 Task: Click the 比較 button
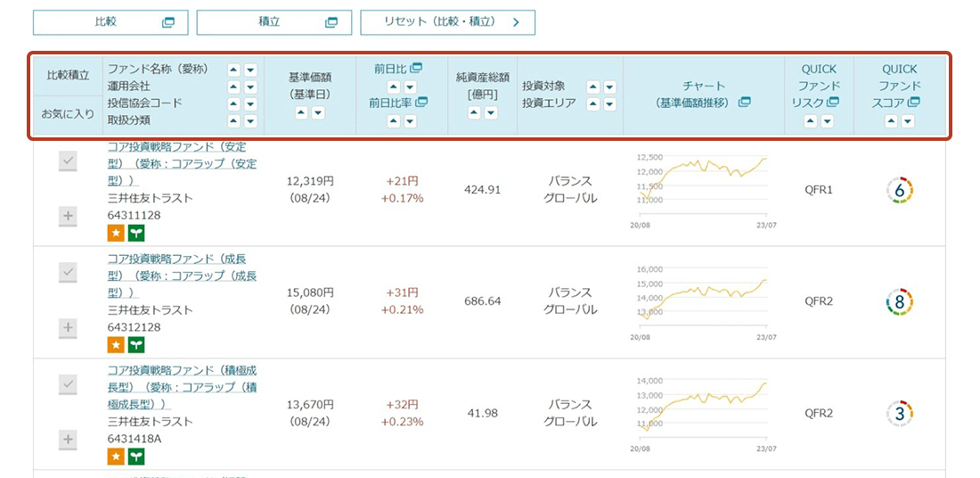[x=112, y=22]
